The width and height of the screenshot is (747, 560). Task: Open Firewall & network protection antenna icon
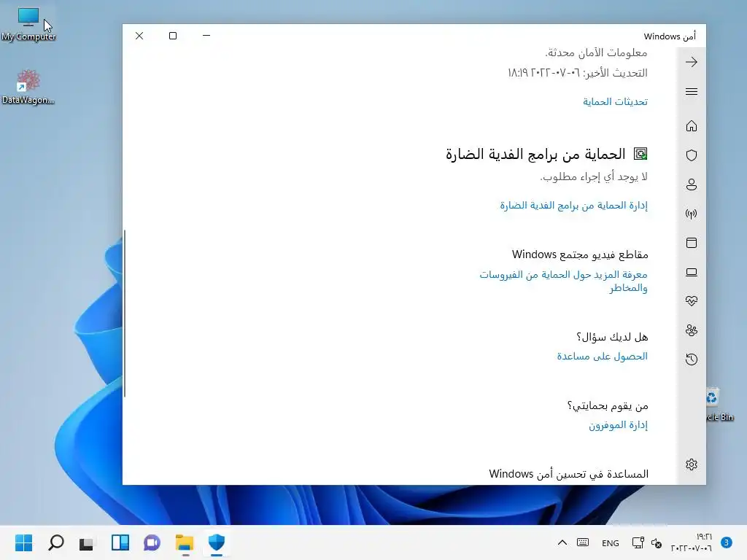[x=692, y=214]
